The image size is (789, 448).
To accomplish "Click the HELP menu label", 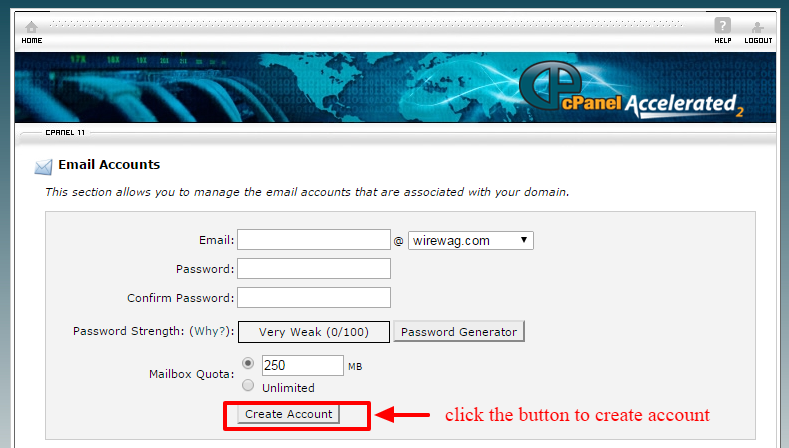I will point(723,40).
